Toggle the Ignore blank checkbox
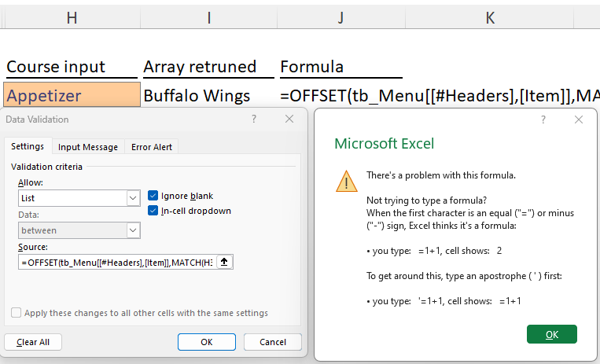600x364 pixels. pos(153,196)
